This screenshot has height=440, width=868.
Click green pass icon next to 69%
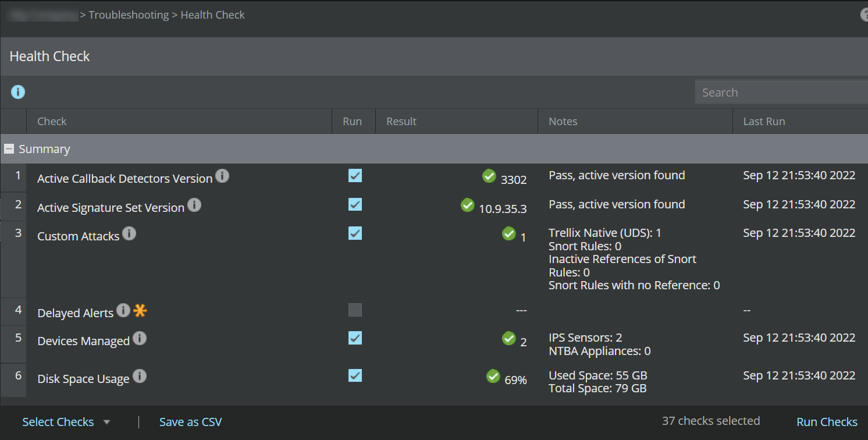pos(493,376)
